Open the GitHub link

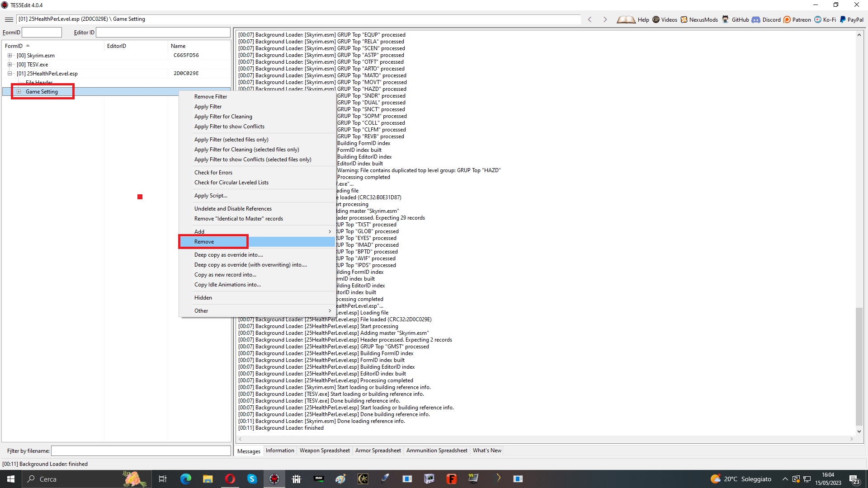click(735, 19)
